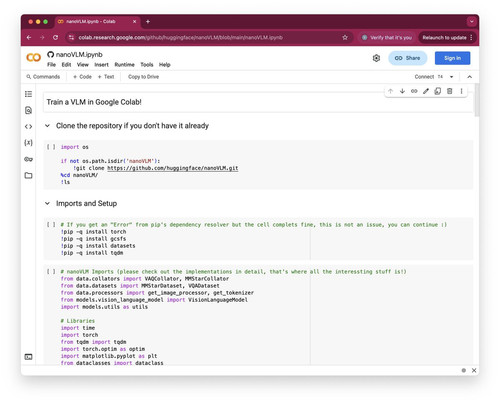The width and height of the screenshot is (500, 403).
Task: Open the variables {x} sidebar icon
Action: pos(28,143)
